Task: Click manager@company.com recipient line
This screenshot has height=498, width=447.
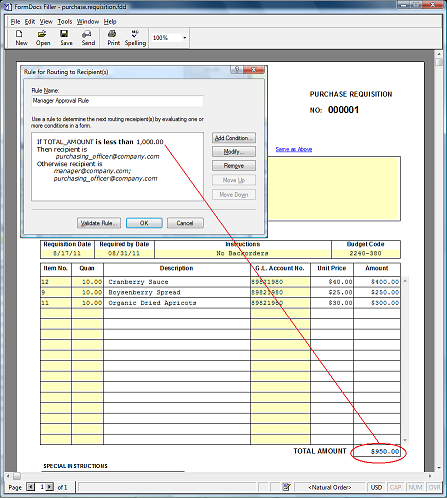Action: tap(92, 171)
